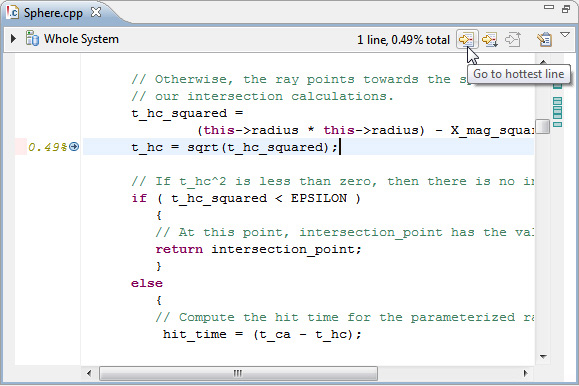This screenshot has width=579, height=386.
Task: Click the '// Compute the hit time' comment
Action: pos(344,317)
